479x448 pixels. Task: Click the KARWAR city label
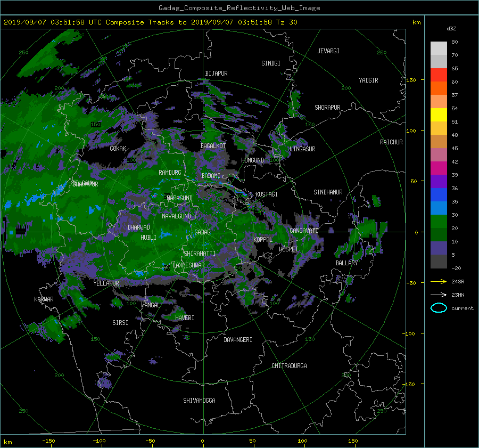point(44,299)
